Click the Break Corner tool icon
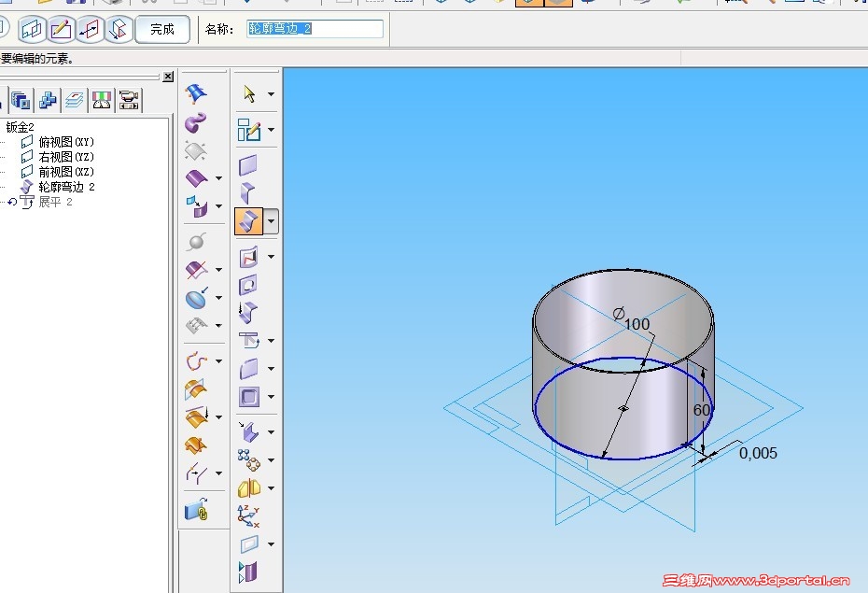Screen dimensions: 868x593 (248, 368)
